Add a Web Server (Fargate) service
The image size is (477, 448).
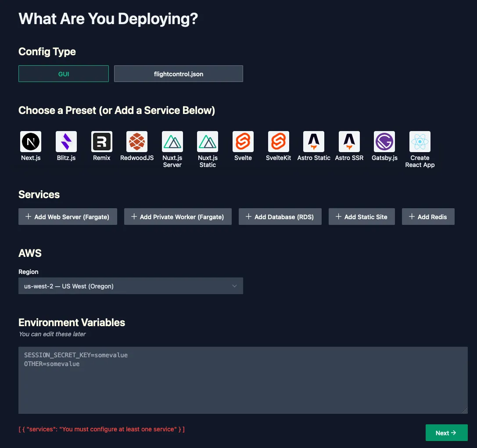coord(68,216)
